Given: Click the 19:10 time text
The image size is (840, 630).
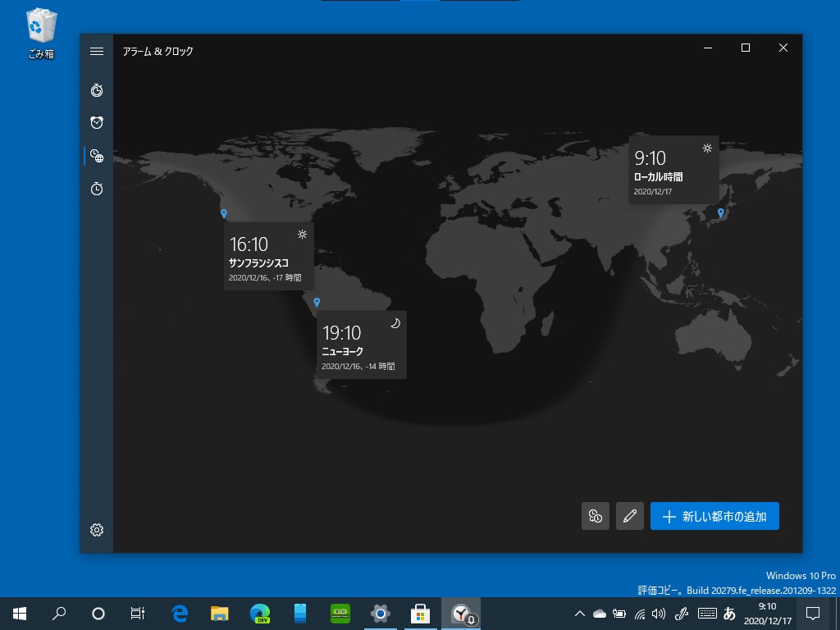Looking at the screenshot, I should pyautogui.click(x=342, y=333).
